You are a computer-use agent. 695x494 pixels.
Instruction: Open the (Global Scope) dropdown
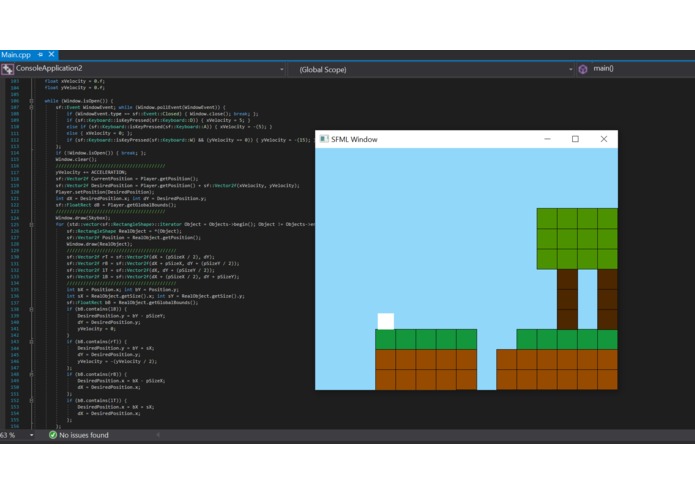click(570, 70)
